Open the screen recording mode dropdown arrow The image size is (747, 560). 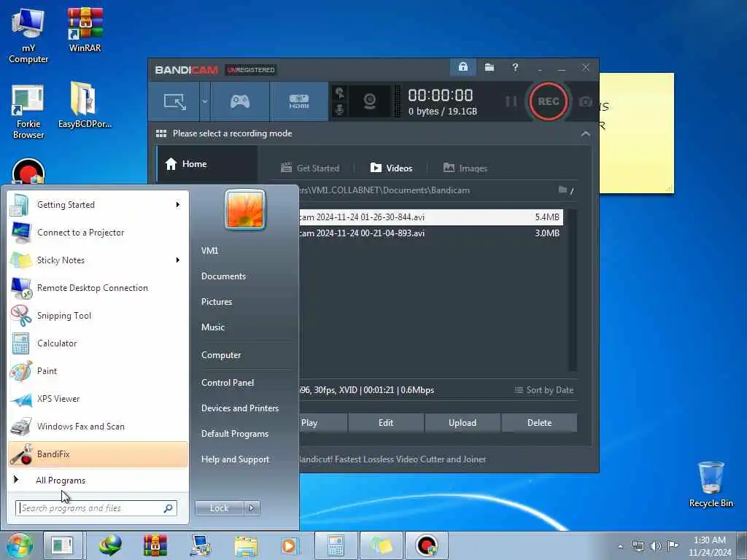(205, 101)
